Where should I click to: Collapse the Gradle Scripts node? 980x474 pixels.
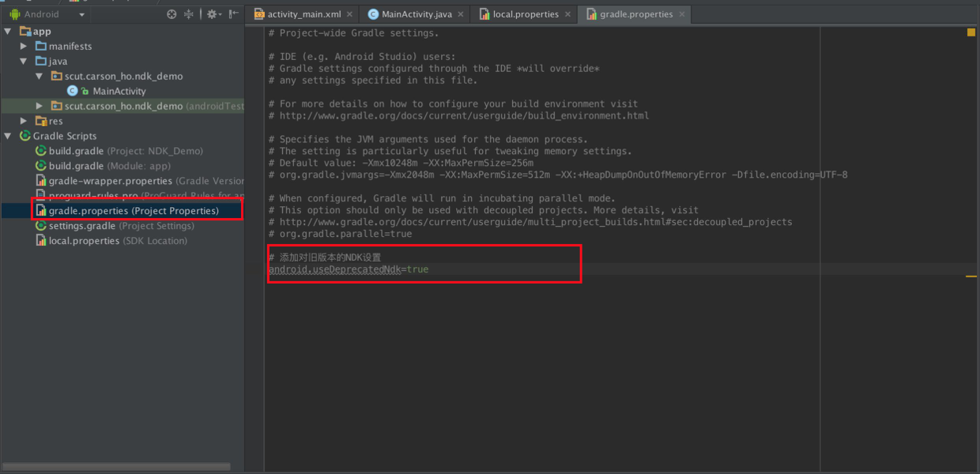[x=8, y=136]
